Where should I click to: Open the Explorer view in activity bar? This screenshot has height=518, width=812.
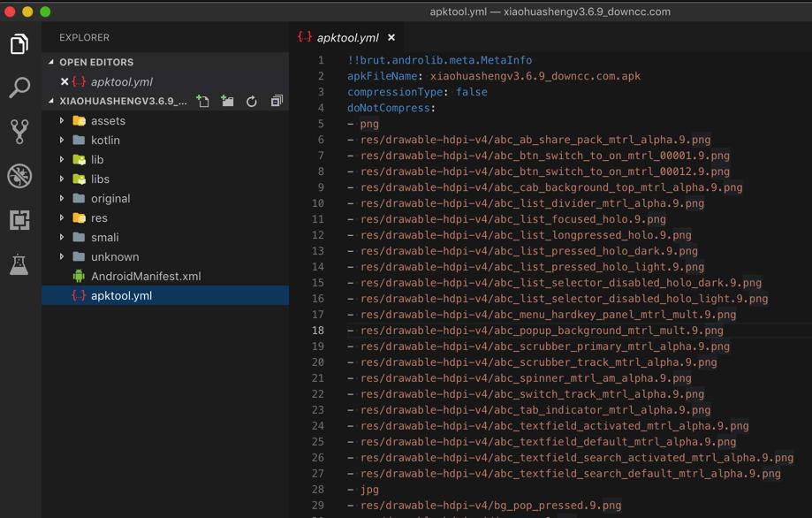pyautogui.click(x=19, y=44)
